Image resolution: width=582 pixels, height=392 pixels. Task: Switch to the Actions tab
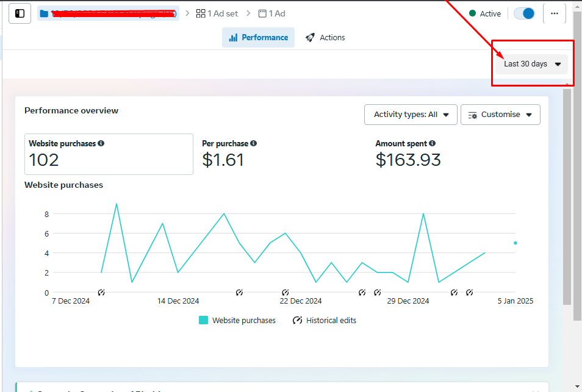click(x=325, y=38)
